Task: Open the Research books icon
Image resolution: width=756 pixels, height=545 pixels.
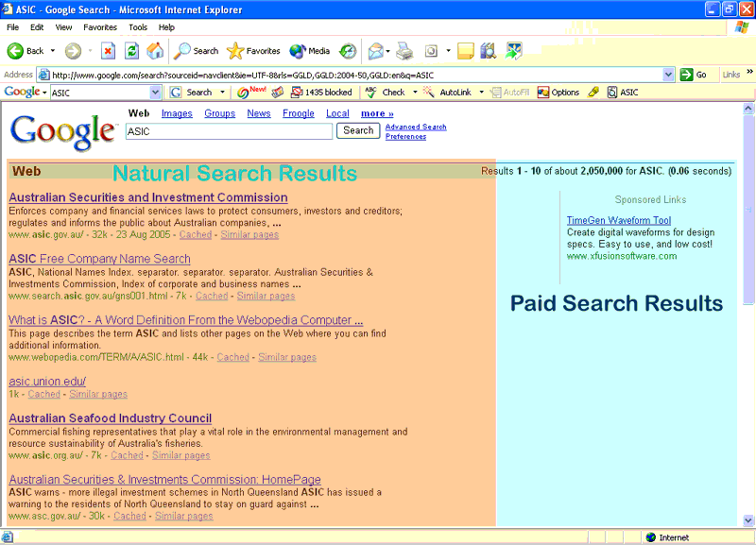Action: 489,51
